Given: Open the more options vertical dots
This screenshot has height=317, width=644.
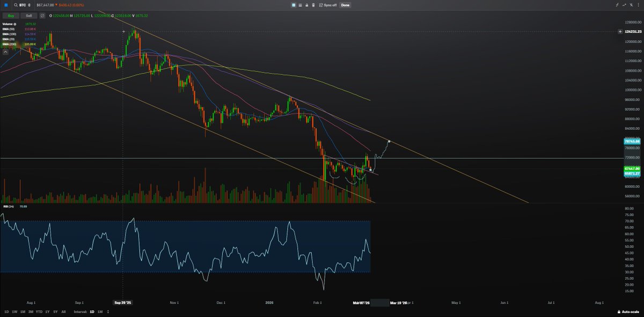Looking at the screenshot, I should [x=639, y=5].
